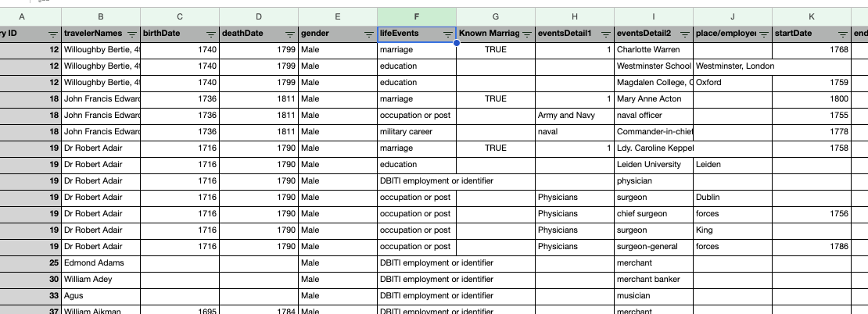Select the Edmond Adams name cell
Viewport: 868px width, 314px height.
101,263
